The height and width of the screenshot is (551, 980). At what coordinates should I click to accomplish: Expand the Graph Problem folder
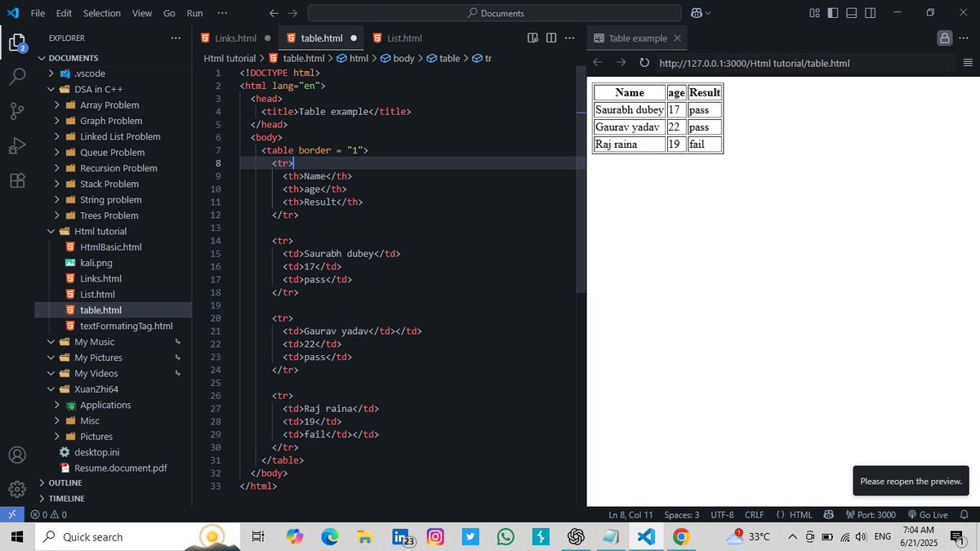click(112, 121)
